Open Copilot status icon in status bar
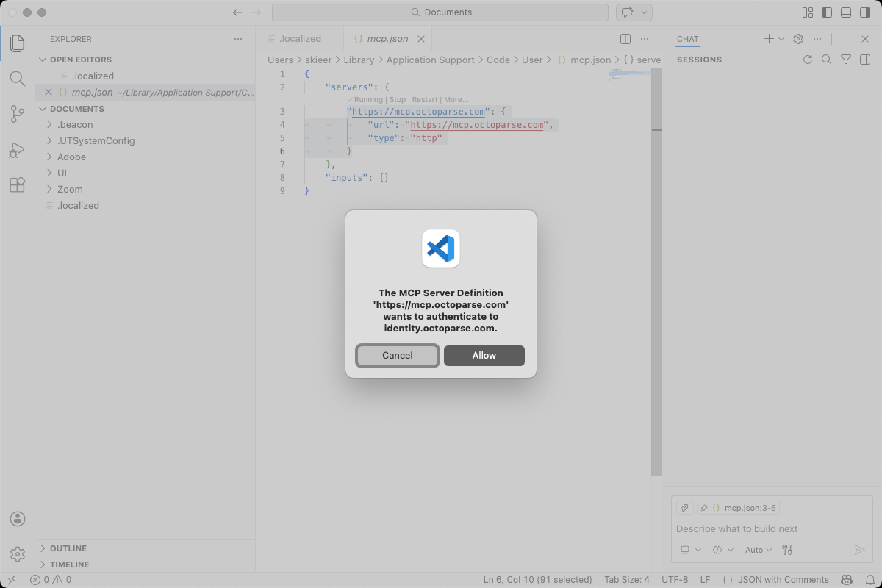Viewport: 882px width, 588px height. [847, 580]
